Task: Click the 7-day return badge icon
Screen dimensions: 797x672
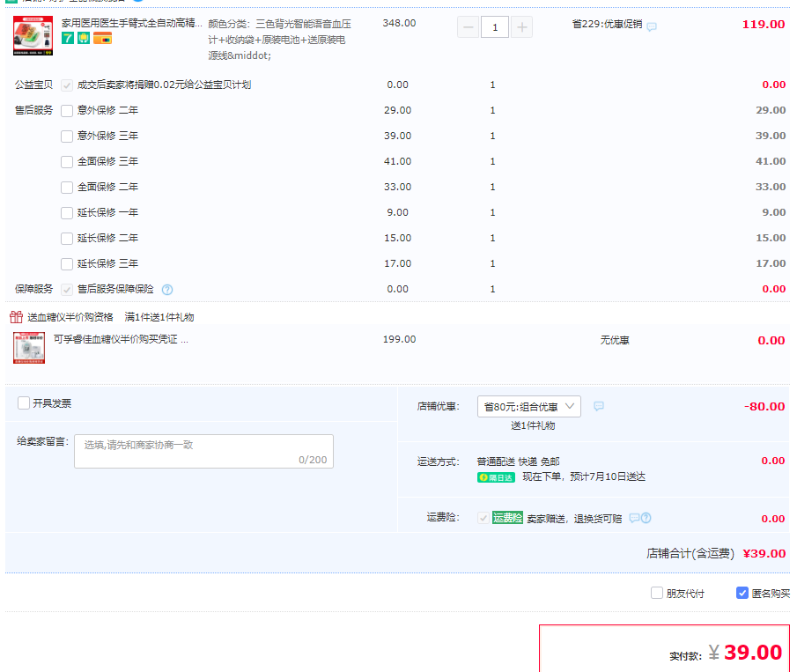Action: 68,39
